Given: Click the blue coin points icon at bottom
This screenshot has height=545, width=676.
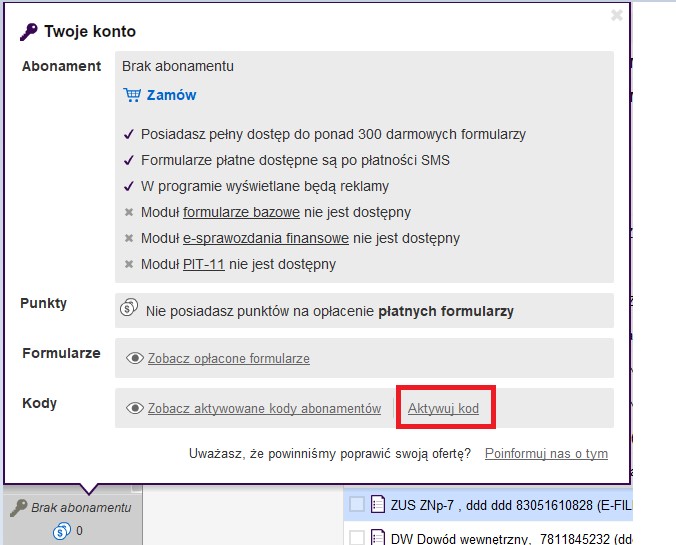Looking at the screenshot, I should pos(62,531).
